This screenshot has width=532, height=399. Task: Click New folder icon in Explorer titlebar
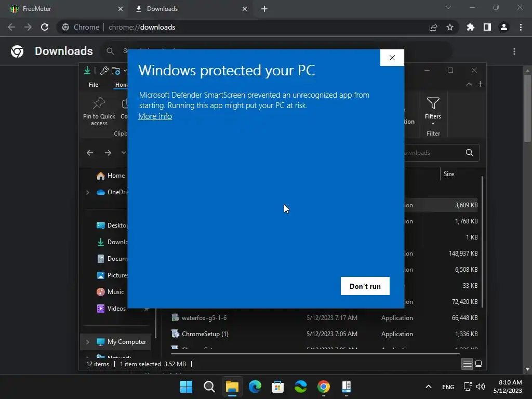click(116, 71)
